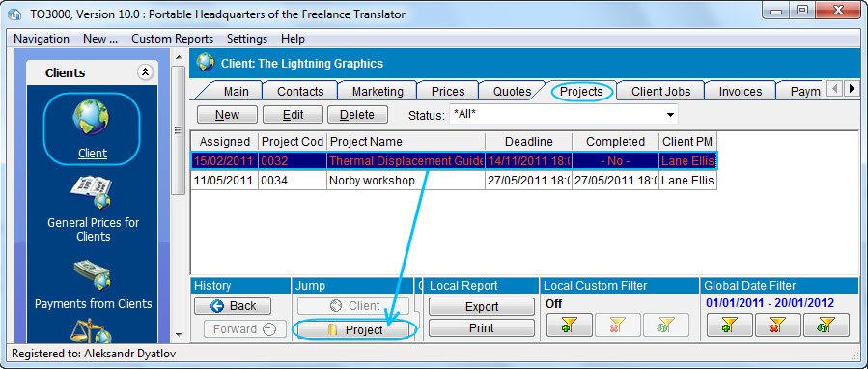Sort by the Assigned column header
This screenshot has height=369, width=868.
click(225, 142)
